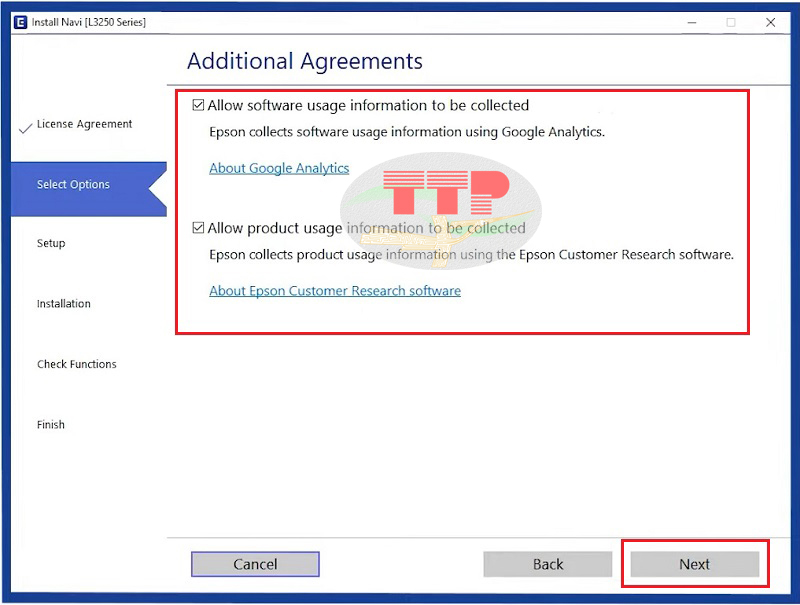Select the Setup step in sidebar

pos(51,243)
